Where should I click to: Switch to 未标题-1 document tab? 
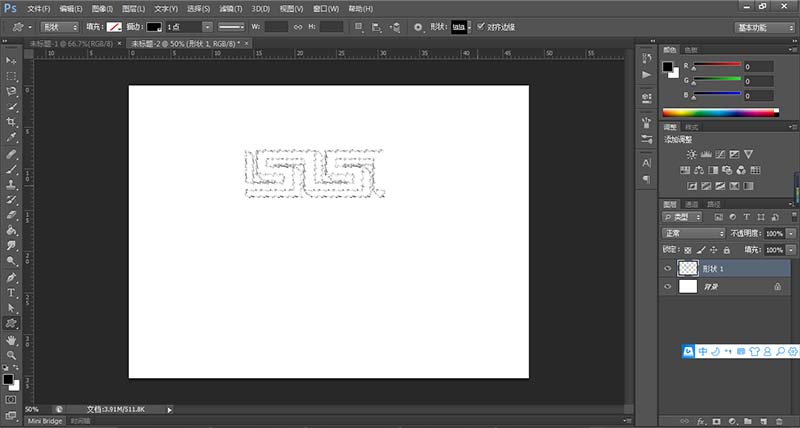pyautogui.click(x=71, y=44)
